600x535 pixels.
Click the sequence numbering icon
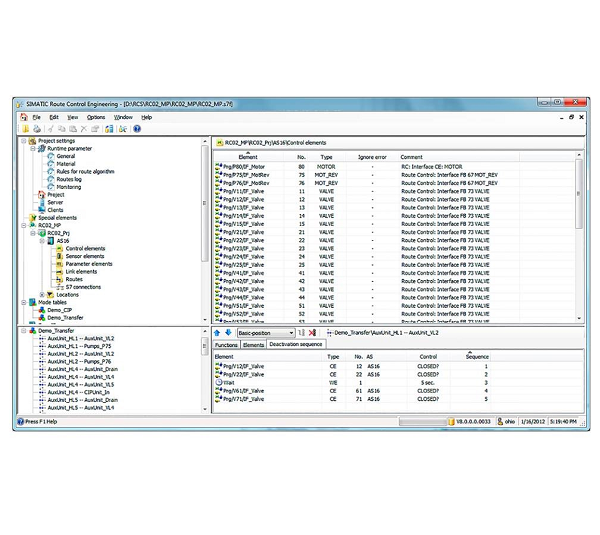pyautogui.click(x=301, y=333)
